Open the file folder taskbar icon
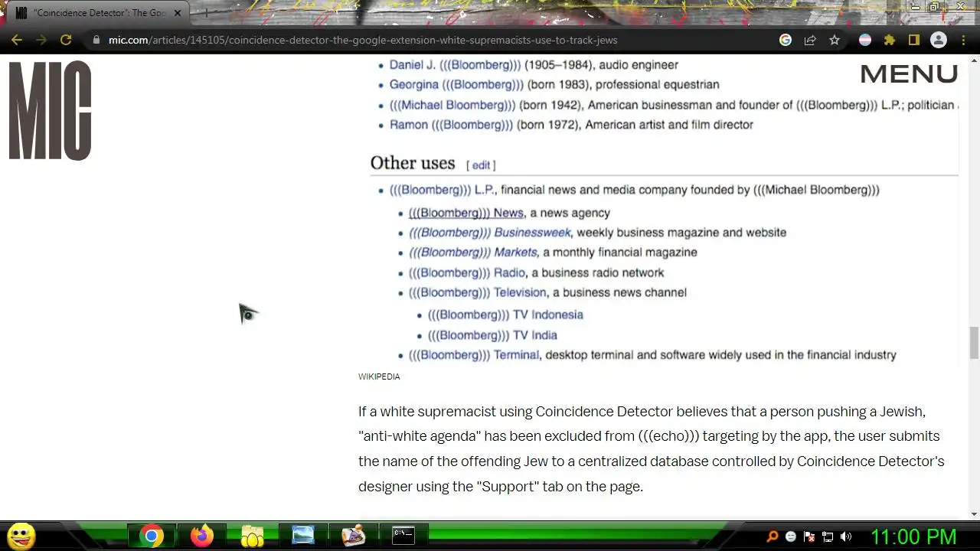 point(253,536)
